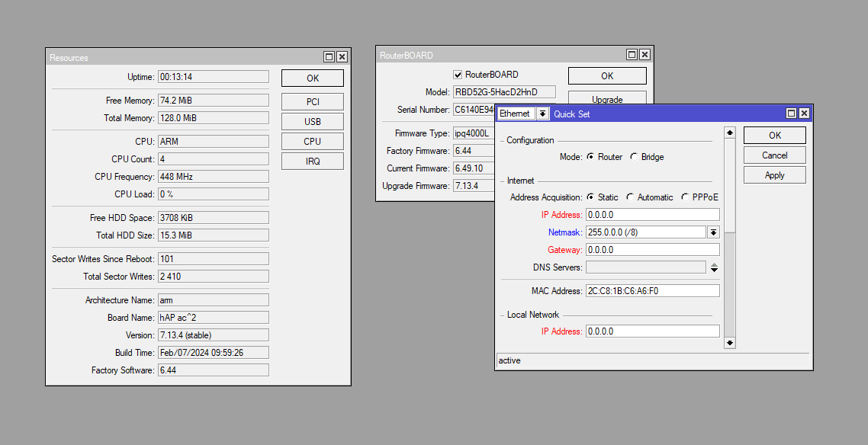Click the Factory Firmware value 6.44
The image size is (868, 445).
click(x=474, y=151)
